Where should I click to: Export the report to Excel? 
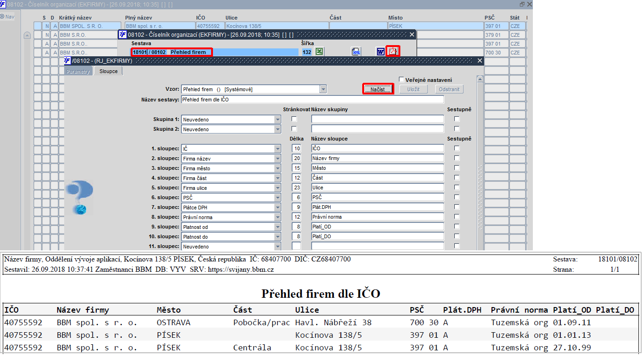pyautogui.click(x=319, y=52)
